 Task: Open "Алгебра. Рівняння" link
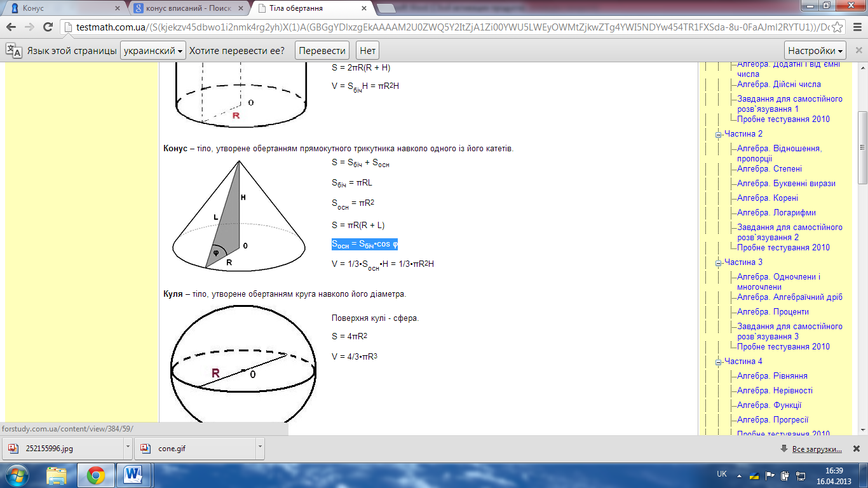pos(772,376)
